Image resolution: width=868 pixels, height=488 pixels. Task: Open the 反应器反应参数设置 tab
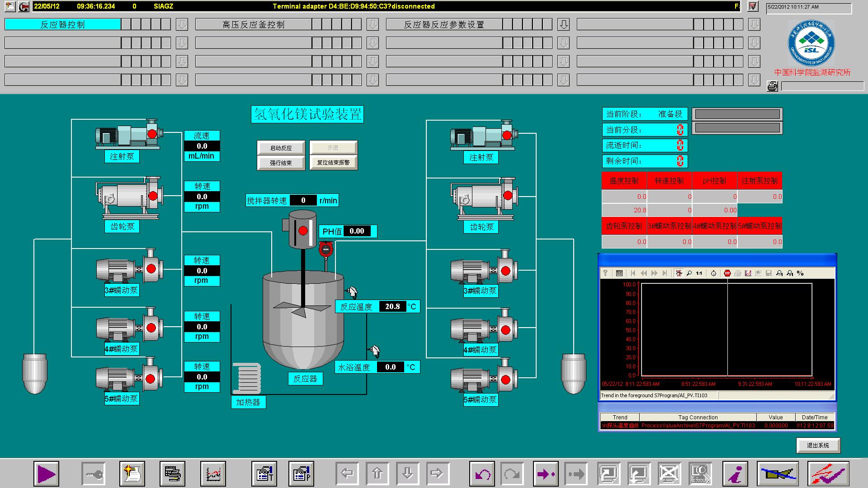(444, 24)
